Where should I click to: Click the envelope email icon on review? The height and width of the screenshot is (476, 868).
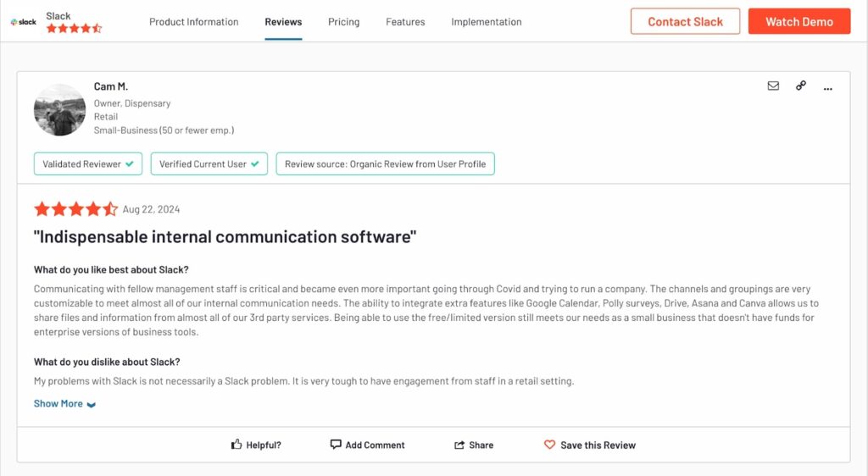pos(773,86)
